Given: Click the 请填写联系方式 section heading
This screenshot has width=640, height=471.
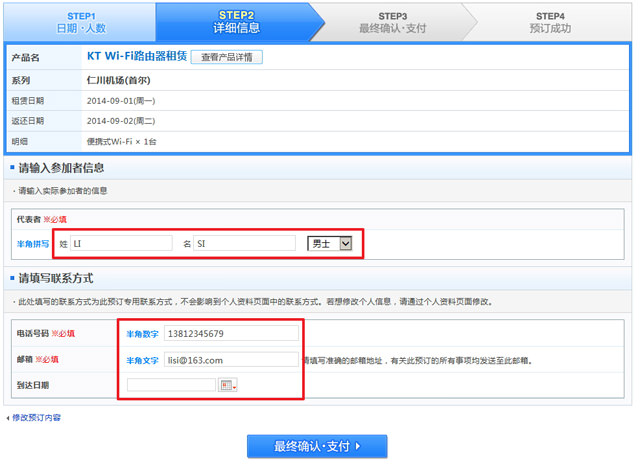Looking at the screenshot, I should 56,278.
